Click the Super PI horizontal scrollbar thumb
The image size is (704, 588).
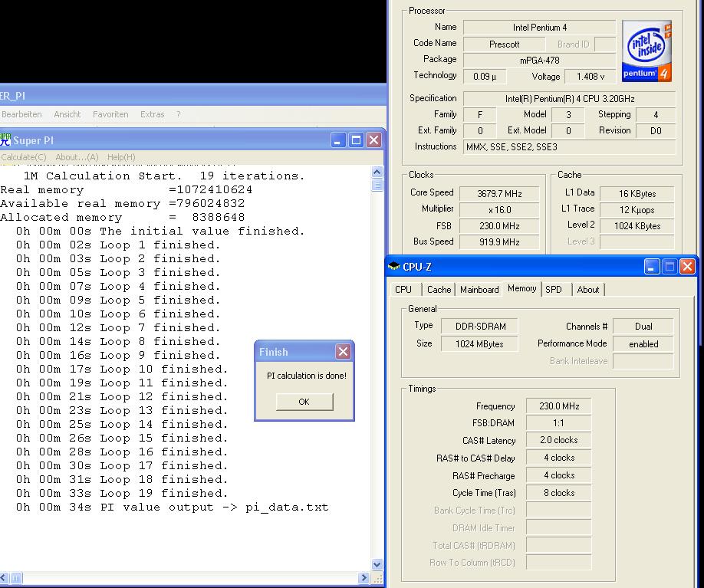[15, 578]
